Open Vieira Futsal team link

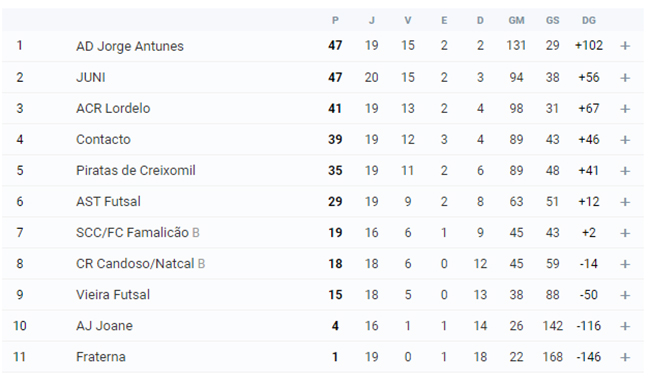pos(113,295)
